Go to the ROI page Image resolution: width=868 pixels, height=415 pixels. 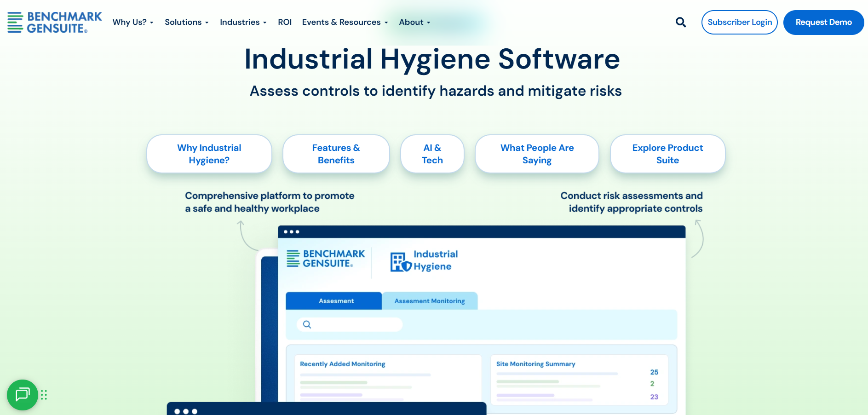pyautogui.click(x=285, y=22)
